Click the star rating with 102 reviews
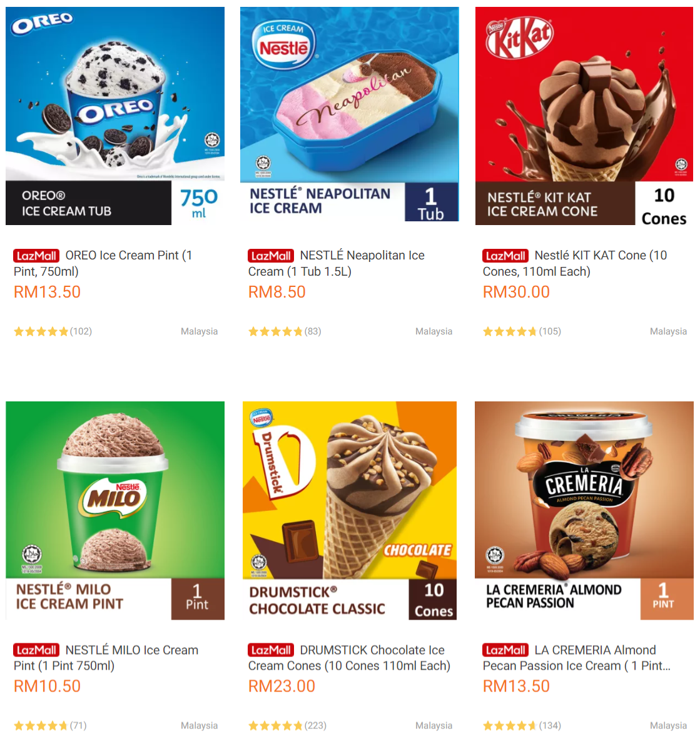700x739 pixels. click(x=53, y=332)
